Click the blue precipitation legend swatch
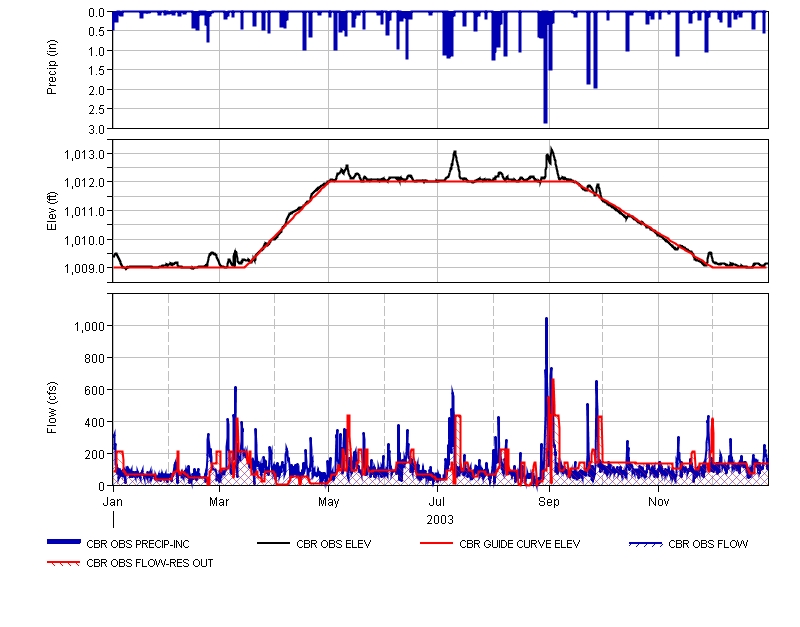This screenshot has height=627, width=800. (64, 542)
